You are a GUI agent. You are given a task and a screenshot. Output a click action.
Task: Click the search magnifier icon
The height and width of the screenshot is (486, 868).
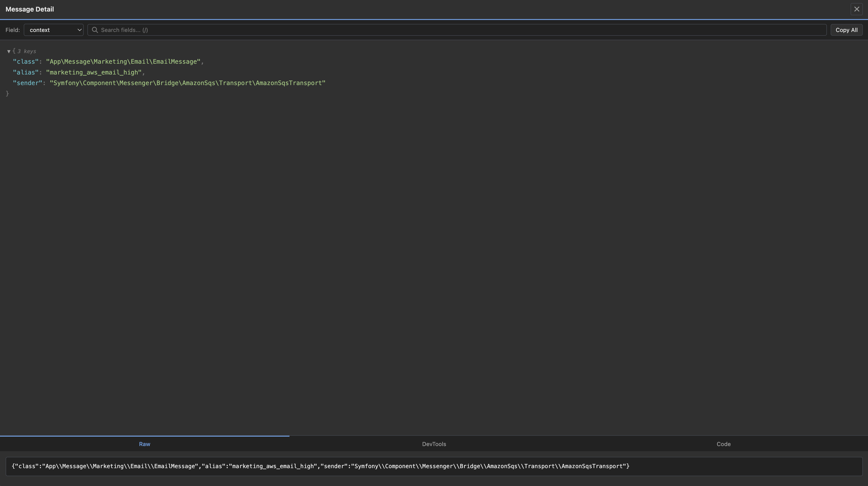tap(95, 30)
